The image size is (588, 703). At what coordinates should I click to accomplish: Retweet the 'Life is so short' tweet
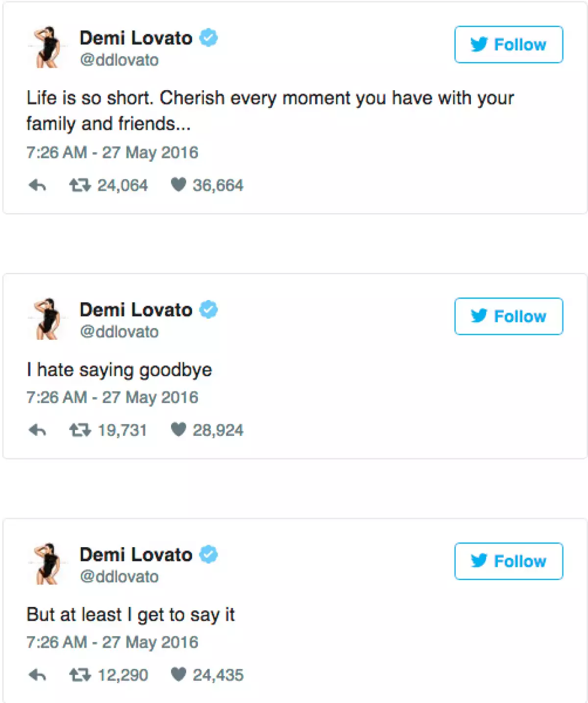pos(79,185)
